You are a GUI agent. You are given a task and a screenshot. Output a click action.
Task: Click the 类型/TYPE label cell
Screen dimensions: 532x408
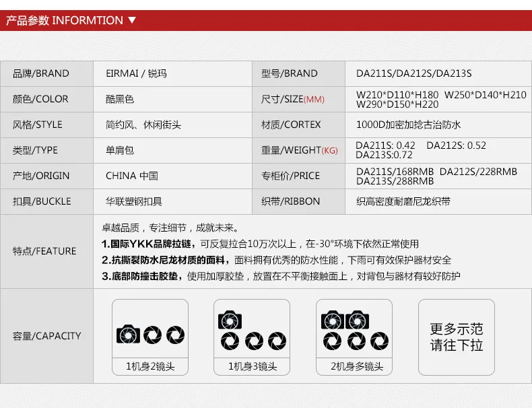click(x=47, y=150)
